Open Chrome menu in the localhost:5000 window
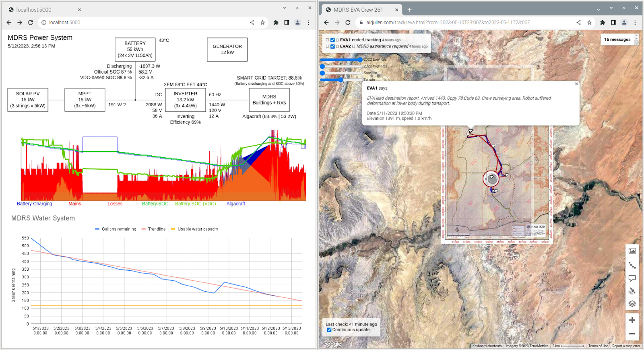Viewport: 644px width, 350px height. (x=308, y=23)
